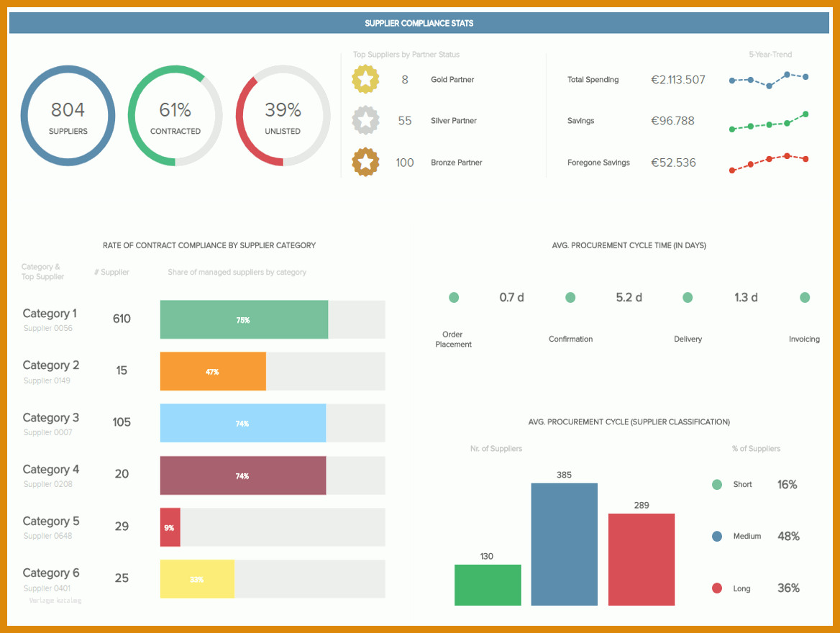Click the cycle time value '0.7 d'
The width and height of the screenshot is (840, 633).
pos(511,298)
